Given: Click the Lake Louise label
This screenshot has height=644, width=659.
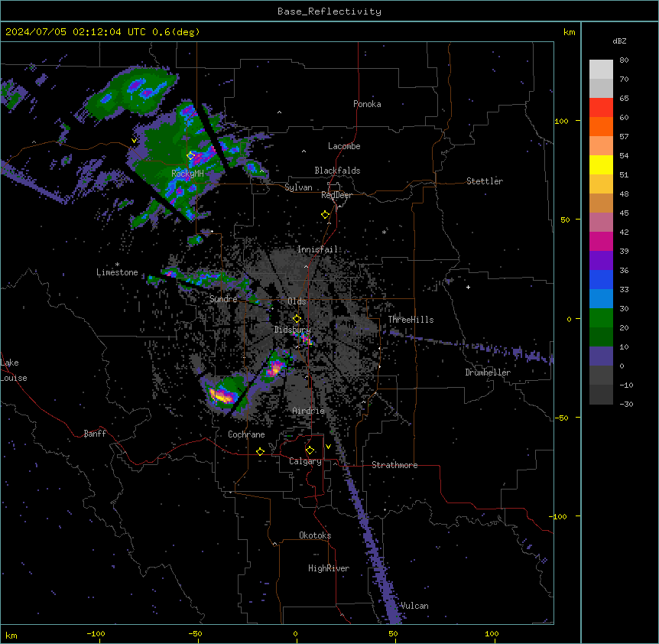Looking at the screenshot, I should 12,370.
